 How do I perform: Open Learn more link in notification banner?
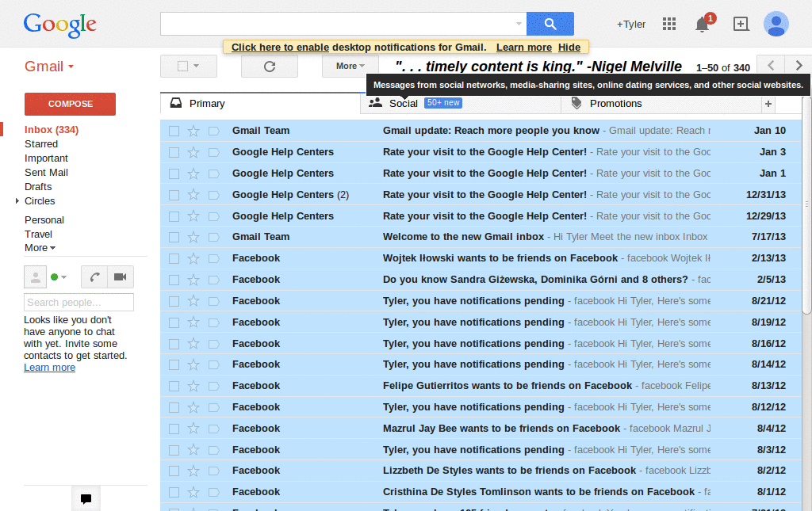[524, 47]
